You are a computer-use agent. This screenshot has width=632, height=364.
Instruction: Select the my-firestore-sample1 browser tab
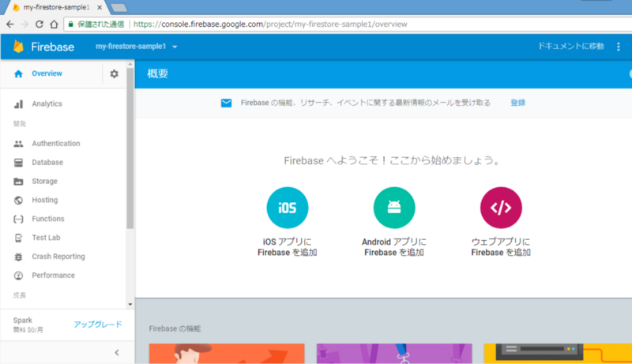(56, 7)
